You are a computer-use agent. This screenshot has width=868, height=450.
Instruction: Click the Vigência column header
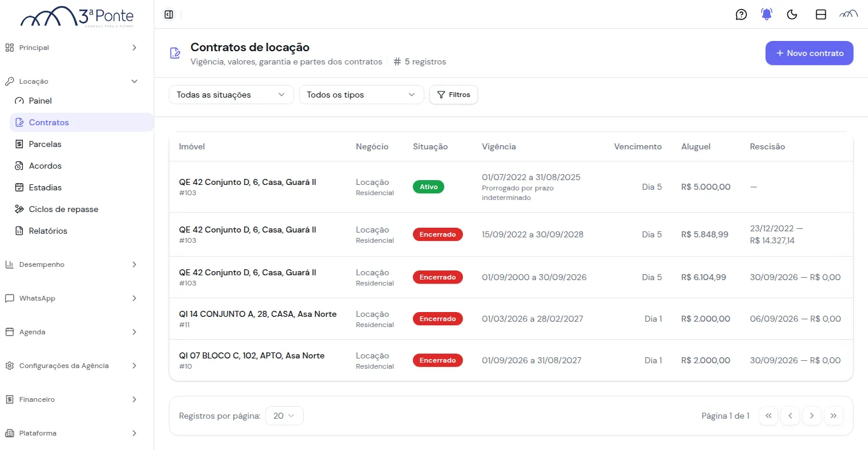click(x=499, y=146)
